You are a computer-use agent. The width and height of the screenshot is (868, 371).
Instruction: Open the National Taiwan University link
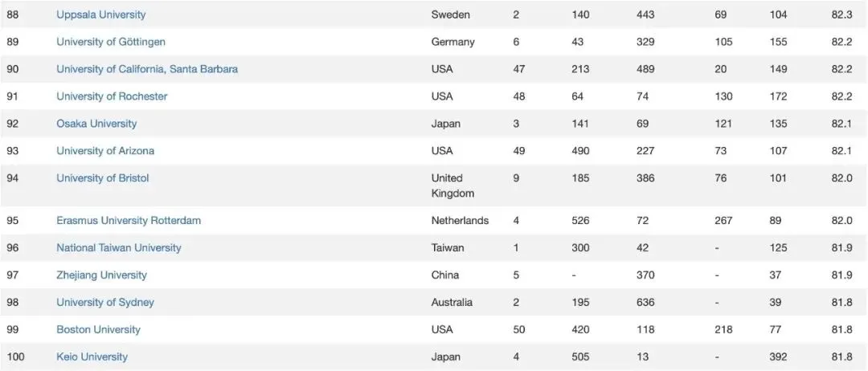tap(119, 247)
